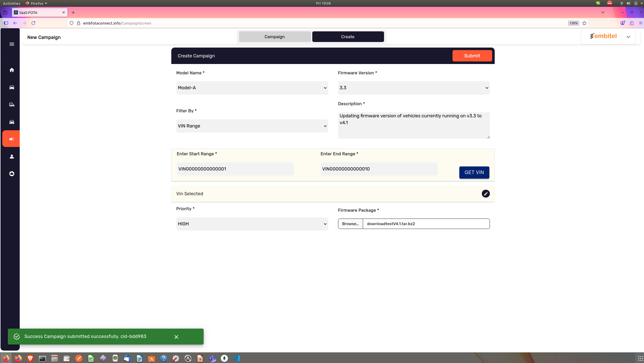Click the truck and car fleet icon
This screenshot has height=363, width=644.
coord(12,105)
